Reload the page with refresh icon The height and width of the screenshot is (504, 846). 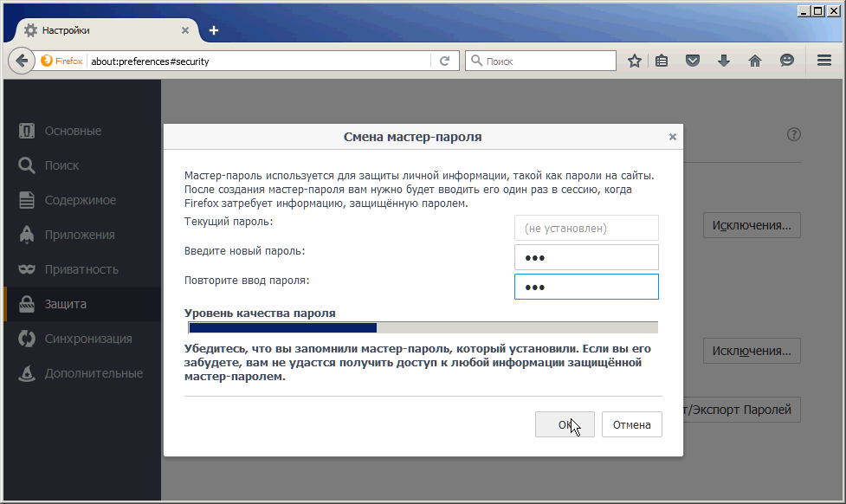[444, 61]
